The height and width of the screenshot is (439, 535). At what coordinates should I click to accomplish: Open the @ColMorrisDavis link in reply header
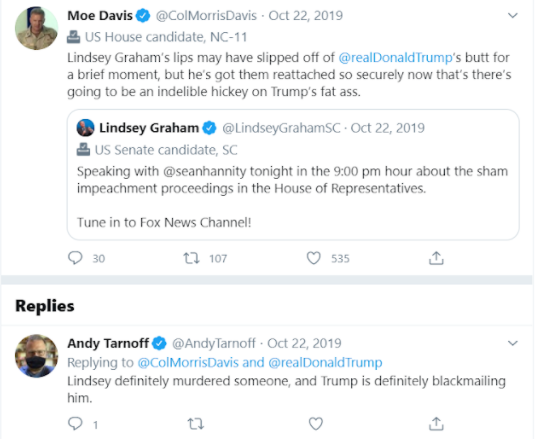point(188,362)
